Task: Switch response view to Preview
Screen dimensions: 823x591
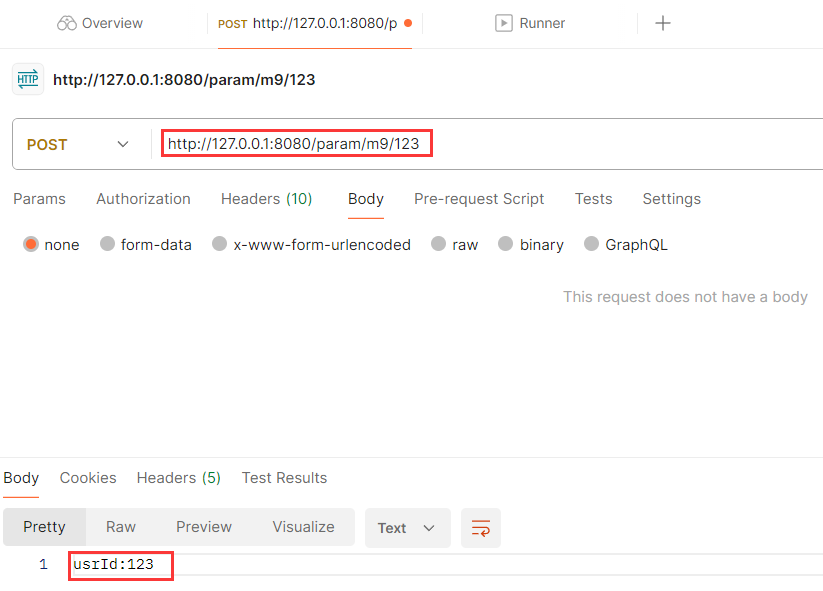Action: [204, 527]
